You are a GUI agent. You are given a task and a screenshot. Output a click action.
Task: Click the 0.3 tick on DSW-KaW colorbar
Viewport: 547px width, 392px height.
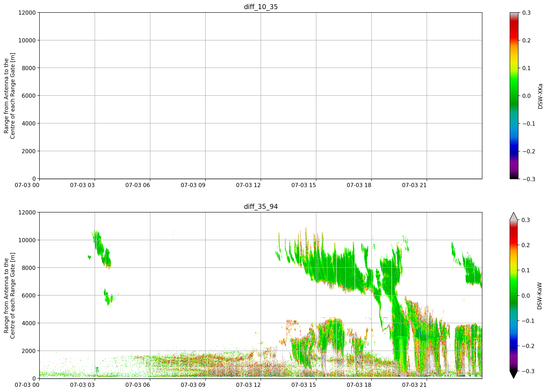pos(526,220)
